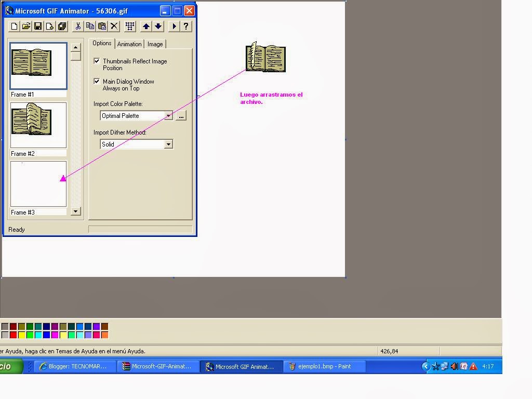Screen dimensions: 532x399
Task: Click the Cut scissors icon
Action: coord(78,26)
